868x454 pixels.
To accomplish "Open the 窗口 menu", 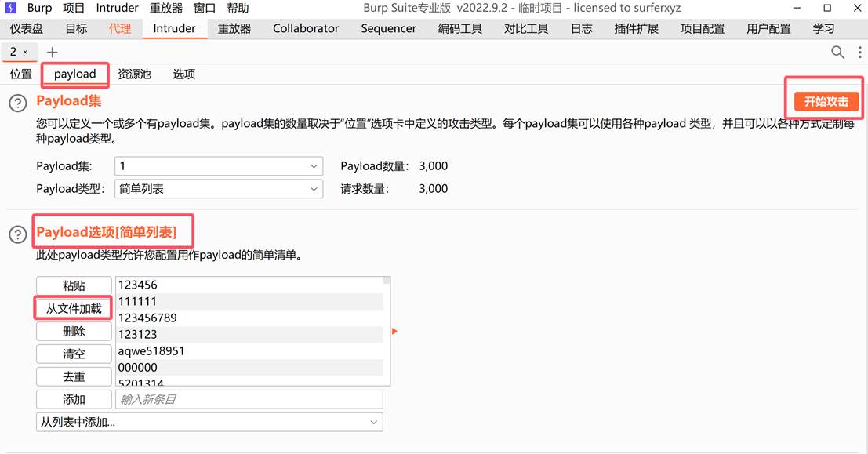I will pos(205,8).
